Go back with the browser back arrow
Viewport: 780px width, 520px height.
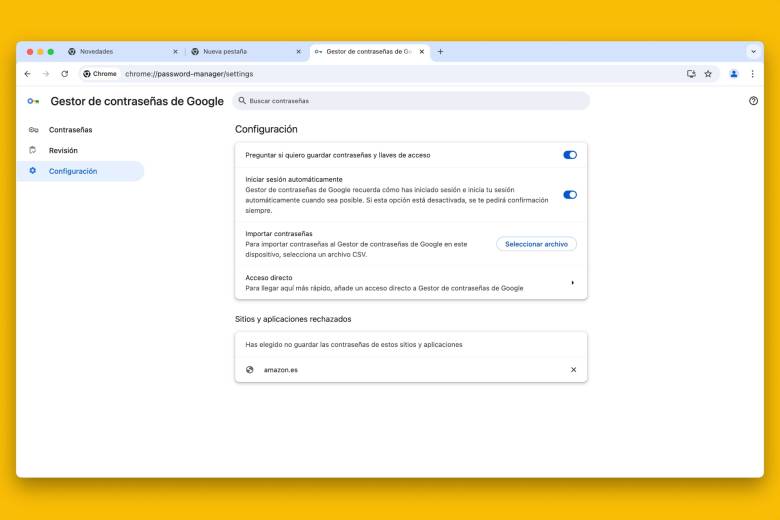coord(27,74)
